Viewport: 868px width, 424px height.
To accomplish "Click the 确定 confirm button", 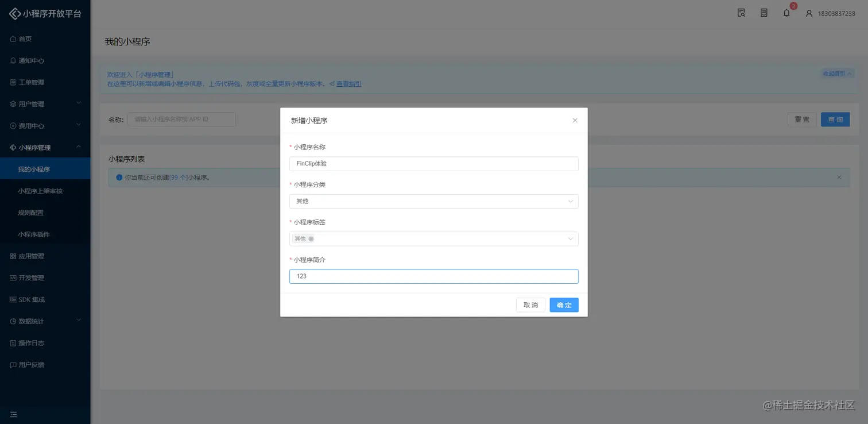I will [564, 305].
